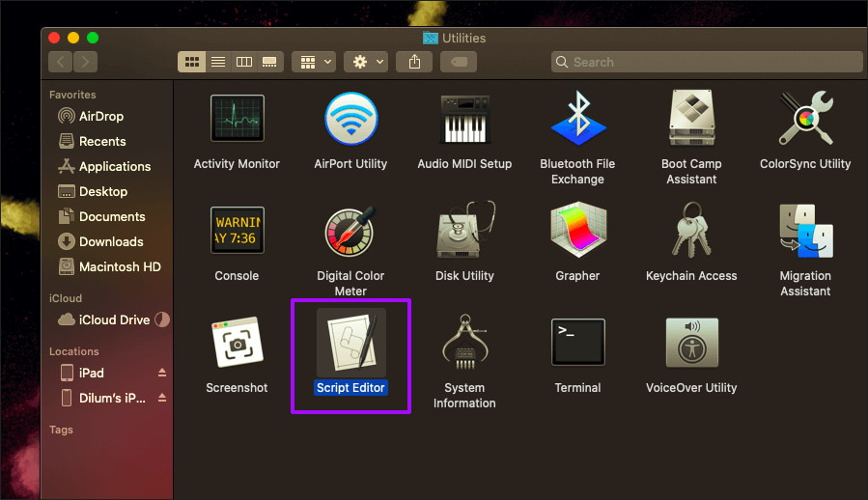
Task: Select the AirPort Utility icon
Action: (x=350, y=119)
